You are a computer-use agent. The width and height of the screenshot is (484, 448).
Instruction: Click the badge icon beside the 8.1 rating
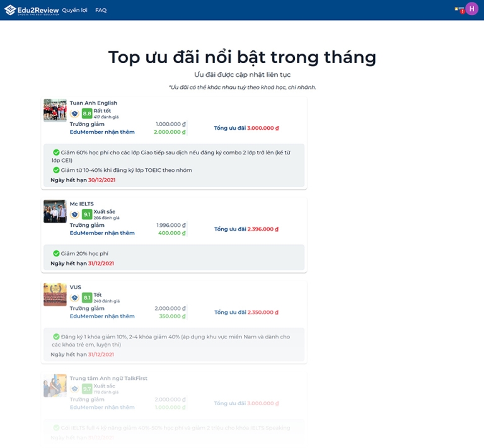tap(75, 298)
